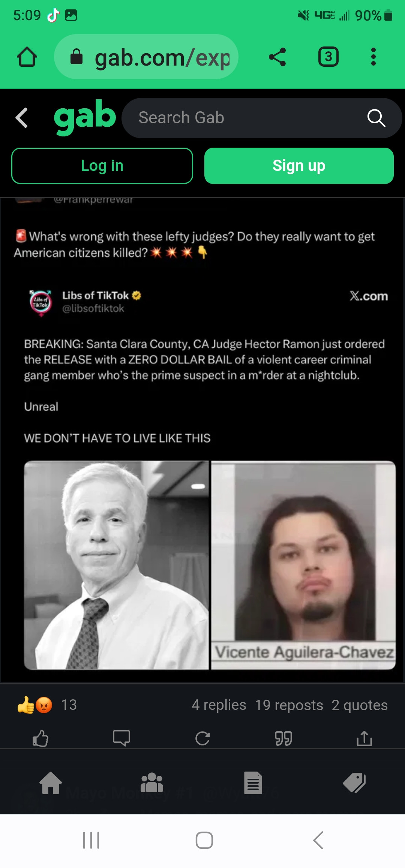Tap the magnifier search icon
This screenshot has height=868, width=405.
tap(376, 118)
